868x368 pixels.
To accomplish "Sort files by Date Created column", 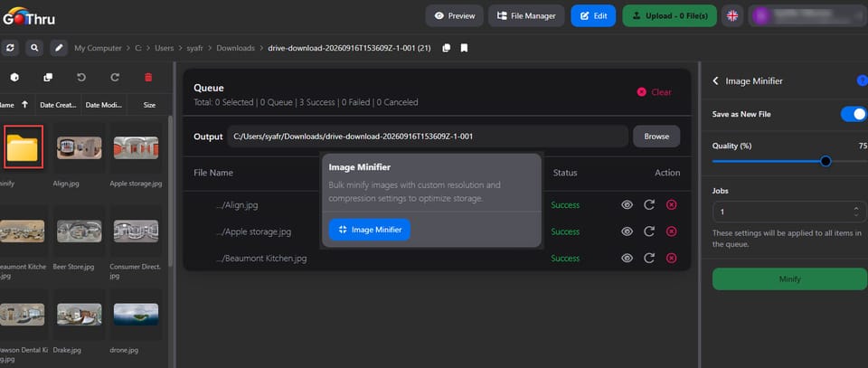I will coord(58,105).
